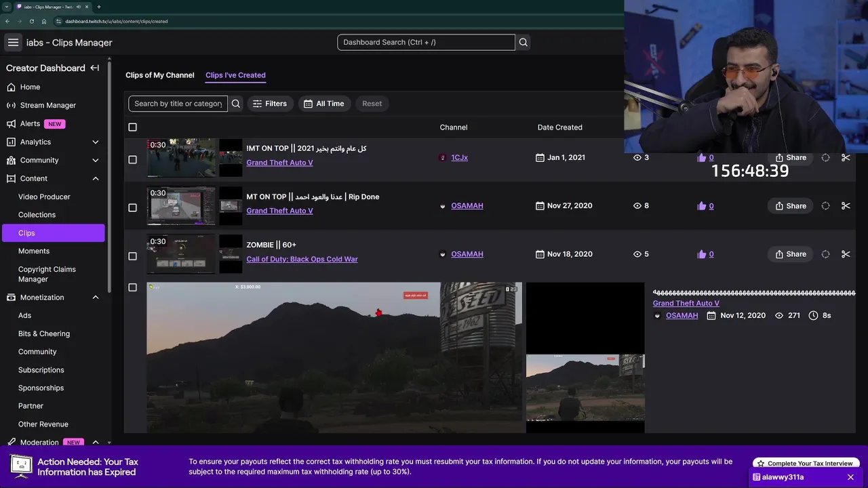The height and width of the screenshot is (488, 868).
Task: Check the box for the expanded Nov 12 clip
Action: click(132, 287)
